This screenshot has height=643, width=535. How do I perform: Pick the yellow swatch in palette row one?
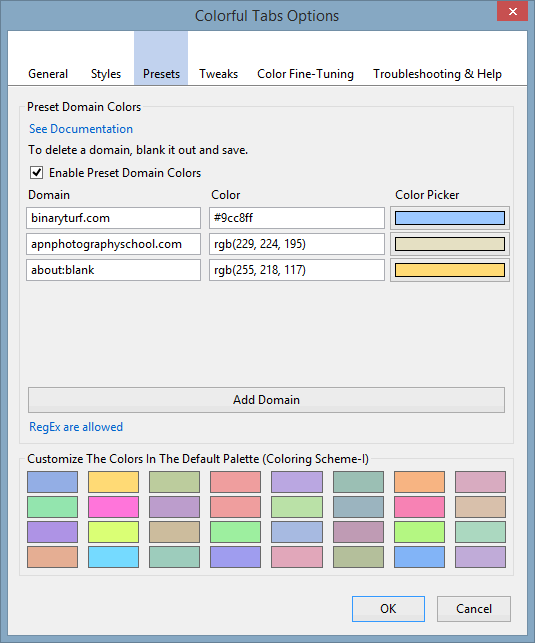coord(114,482)
